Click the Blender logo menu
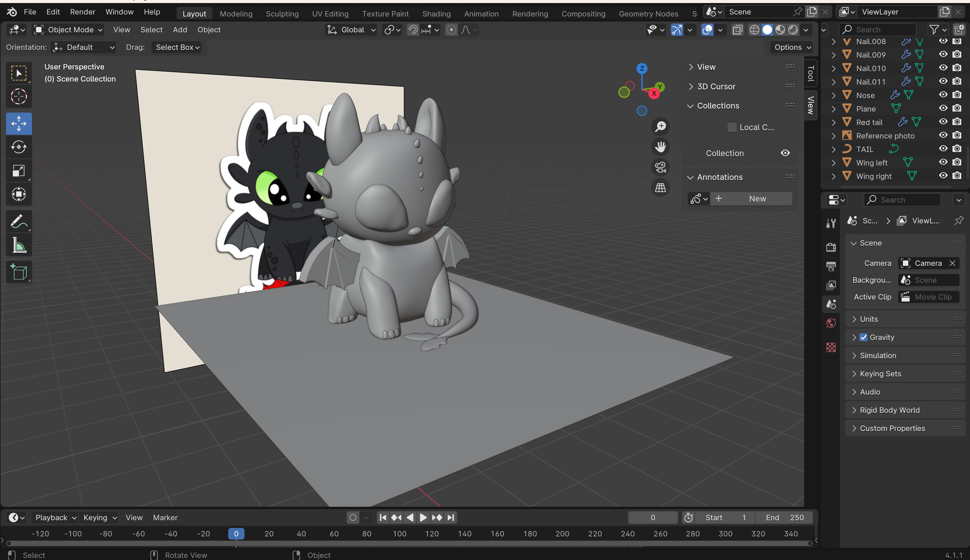The width and height of the screenshot is (970, 560). click(x=11, y=12)
